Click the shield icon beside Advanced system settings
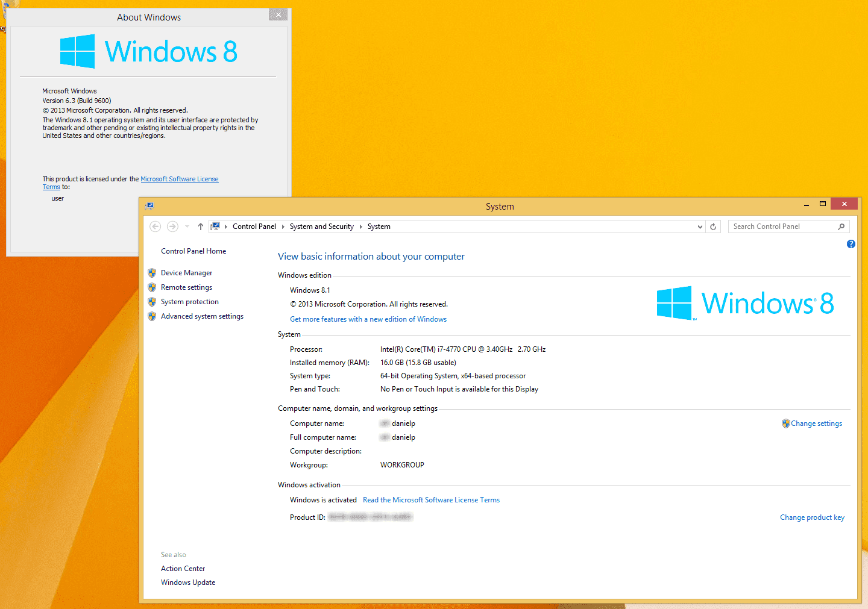 pyautogui.click(x=152, y=316)
